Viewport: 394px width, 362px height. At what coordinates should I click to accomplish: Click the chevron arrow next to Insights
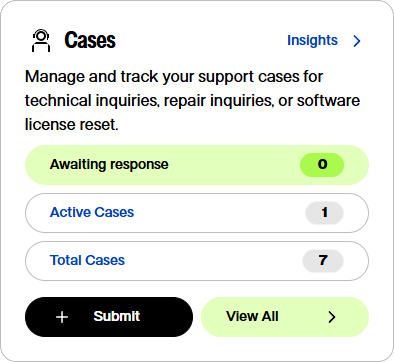coord(357,41)
